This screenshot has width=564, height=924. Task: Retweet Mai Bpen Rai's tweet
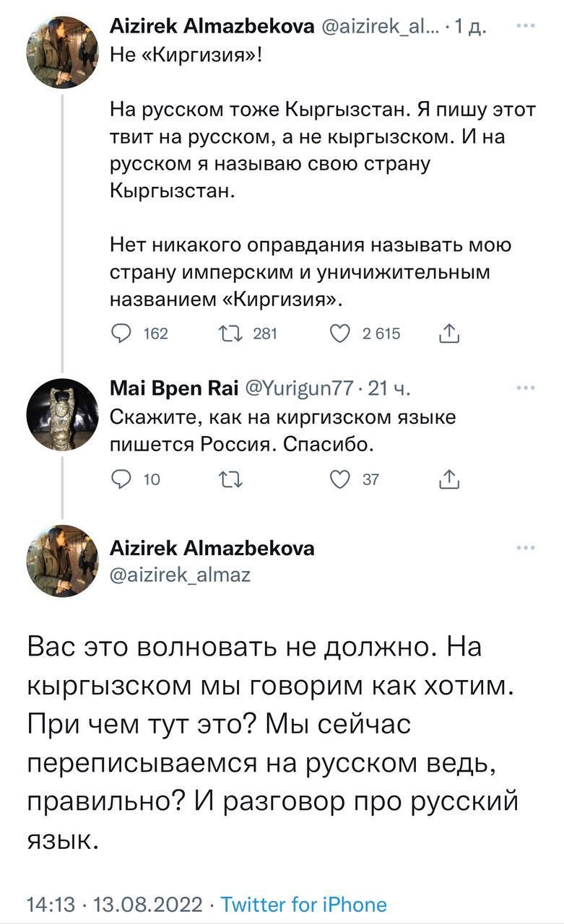point(233,479)
